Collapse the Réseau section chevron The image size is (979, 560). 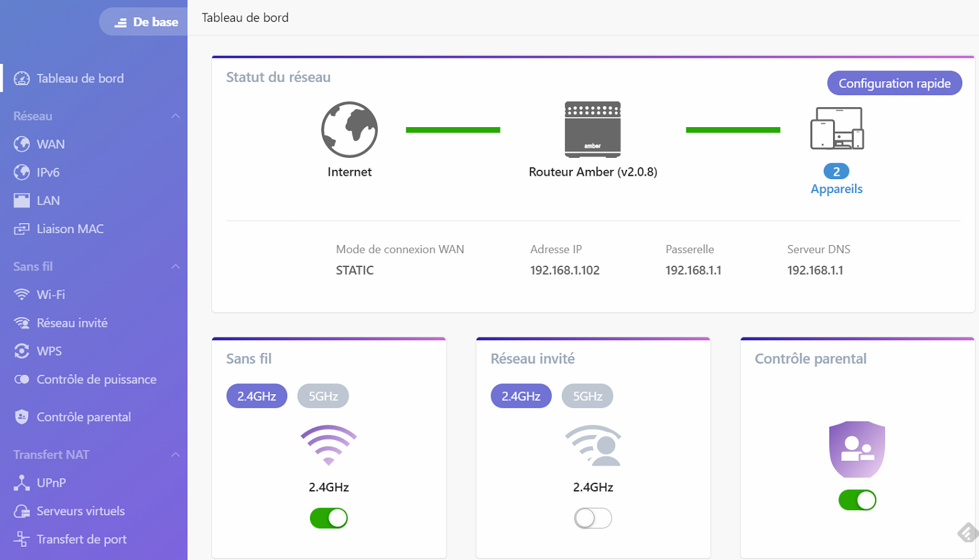[175, 116]
